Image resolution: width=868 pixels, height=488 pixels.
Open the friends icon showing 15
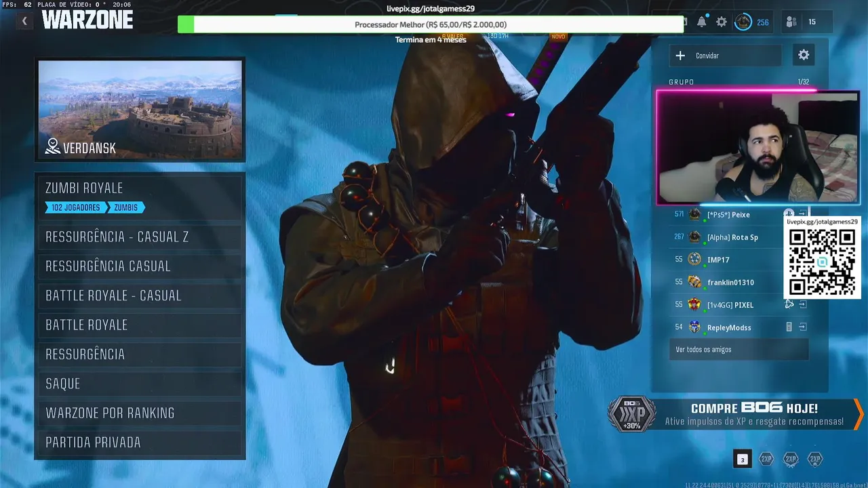(791, 22)
